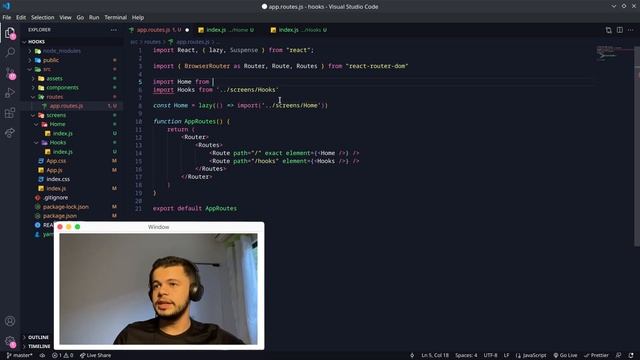Click the master branch indicator in status bar
This screenshot has width=640, height=360.
(x=19, y=356)
